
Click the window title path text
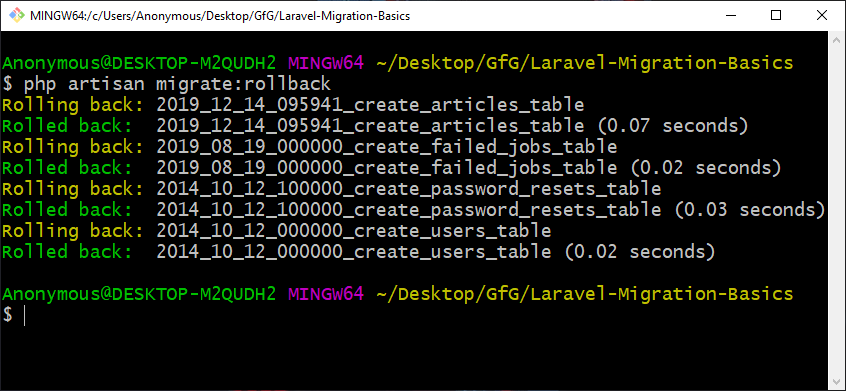220,16
